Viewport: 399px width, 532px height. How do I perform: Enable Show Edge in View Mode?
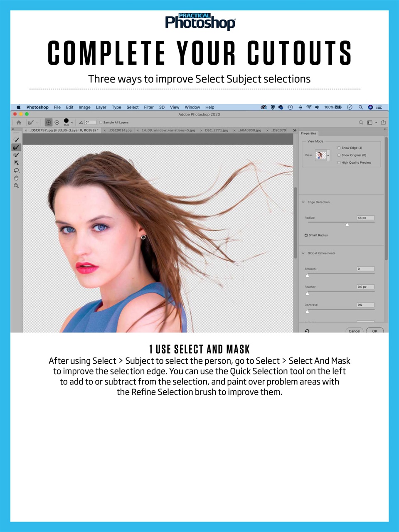(x=339, y=148)
